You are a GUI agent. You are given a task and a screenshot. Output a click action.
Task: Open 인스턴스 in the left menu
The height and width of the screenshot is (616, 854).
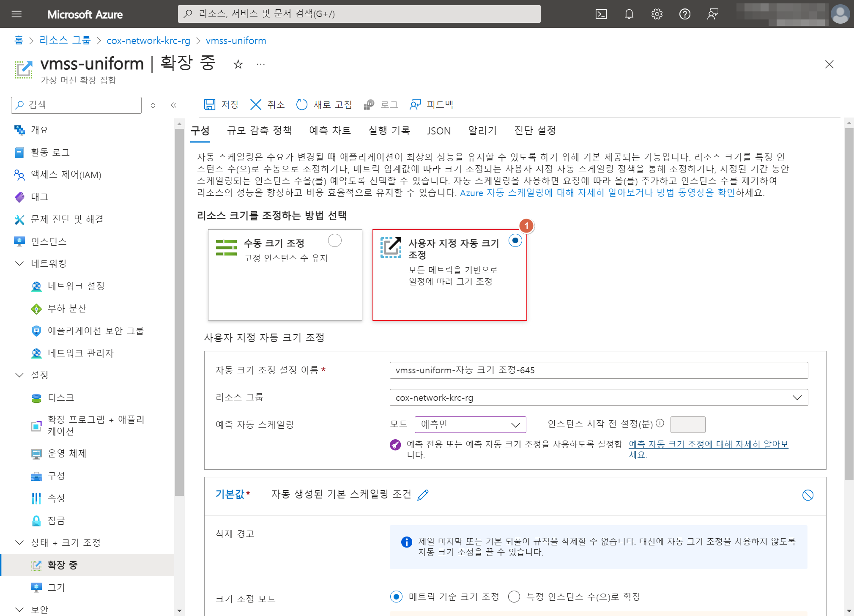[49, 241]
